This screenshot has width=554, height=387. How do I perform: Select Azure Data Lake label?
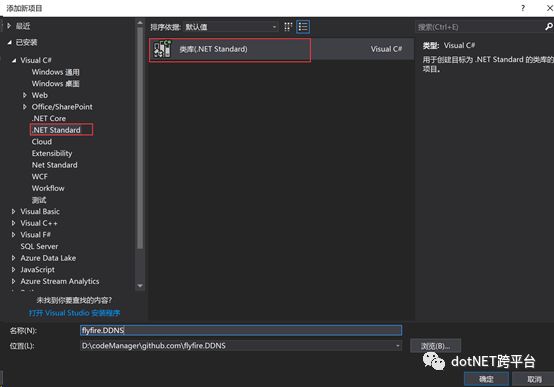tap(48, 258)
